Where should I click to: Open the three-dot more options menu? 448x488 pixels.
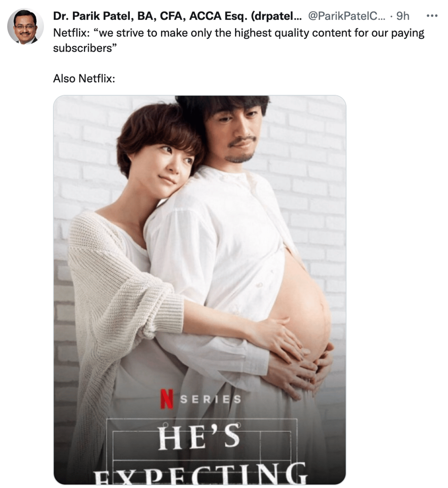point(431,16)
